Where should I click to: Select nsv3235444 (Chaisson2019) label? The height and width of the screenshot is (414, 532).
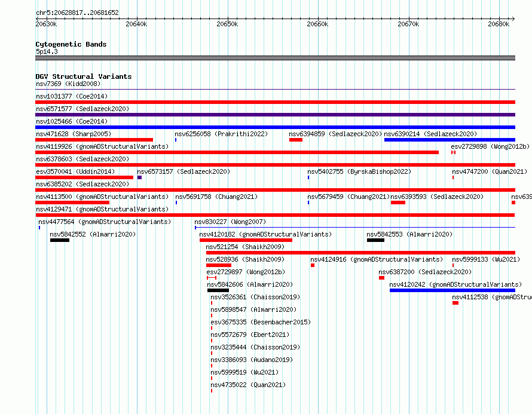[x=255, y=347]
